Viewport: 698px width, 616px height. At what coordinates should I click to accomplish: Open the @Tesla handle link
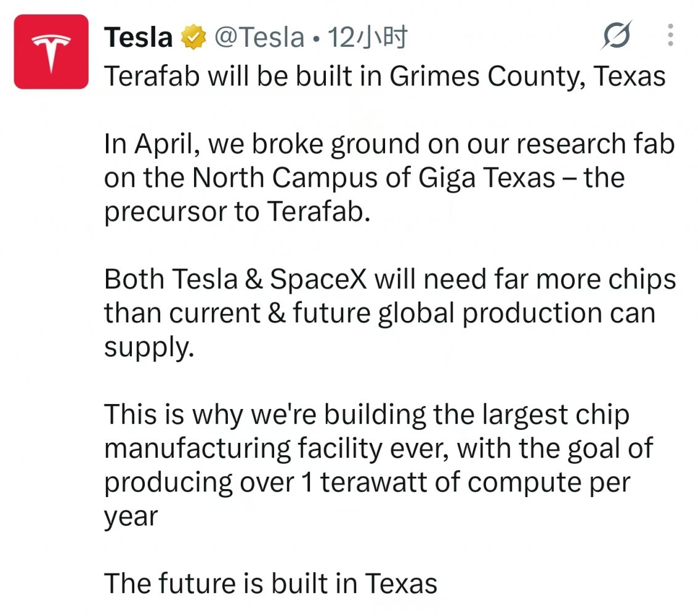click(x=259, y=38)
